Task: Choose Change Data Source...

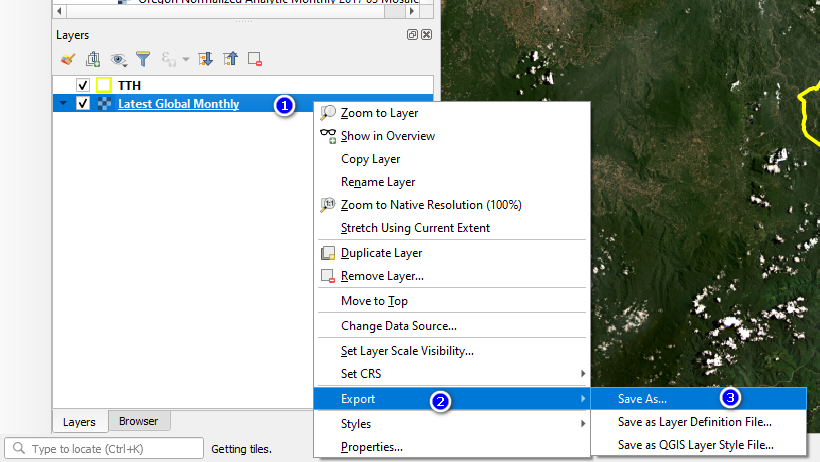Action: coord(452,326)
